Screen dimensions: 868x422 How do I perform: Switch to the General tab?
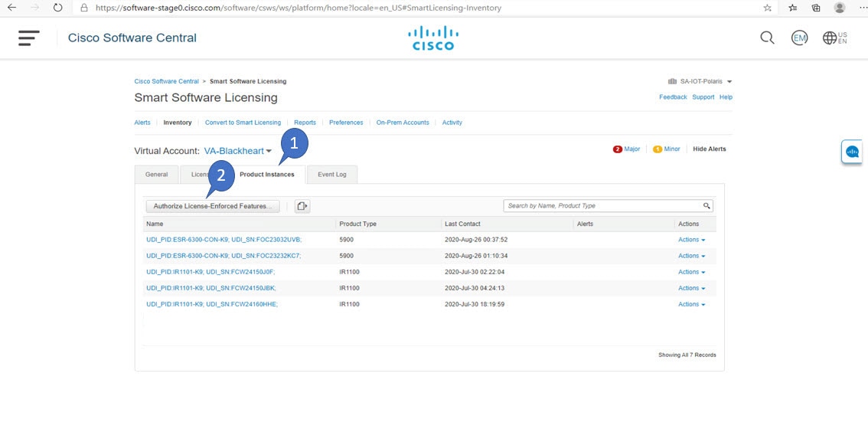[x=157, y=175]
